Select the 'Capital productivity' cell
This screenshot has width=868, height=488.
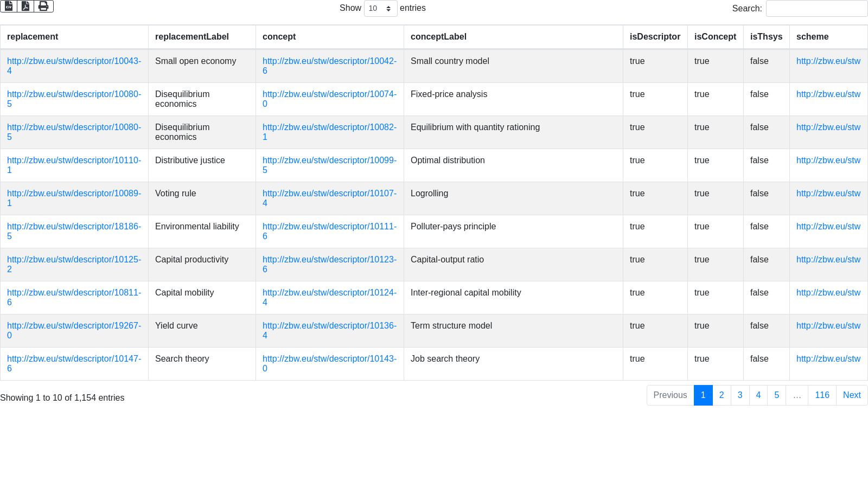click(202, 265)
